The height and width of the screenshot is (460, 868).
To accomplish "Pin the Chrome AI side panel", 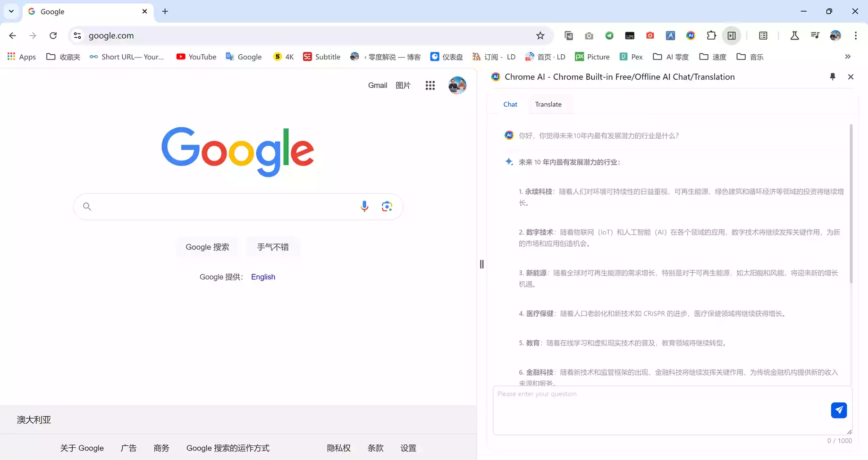I will pyautogui.click(x=833, y=77).
